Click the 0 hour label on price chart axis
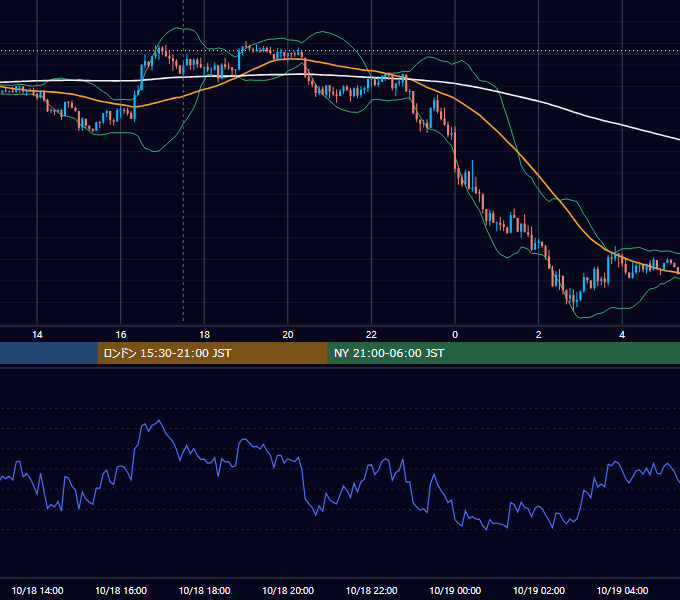 (x=455, y=335)
